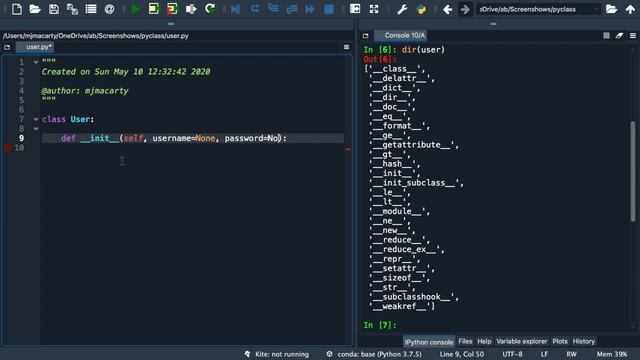This screenshot has height=360, width=640.
Task: Switch to the IPython console tab
Action: pyautogui.click(x=429, y=342)
